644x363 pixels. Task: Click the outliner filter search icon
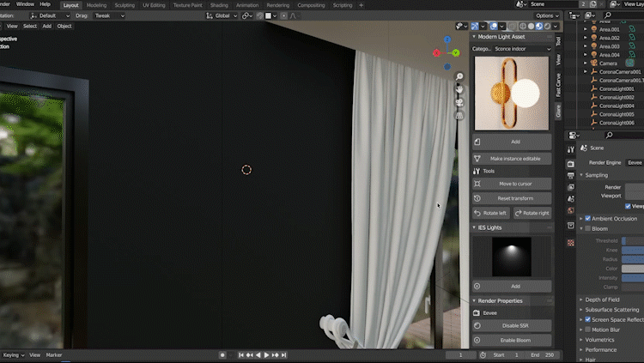(608, 15)
